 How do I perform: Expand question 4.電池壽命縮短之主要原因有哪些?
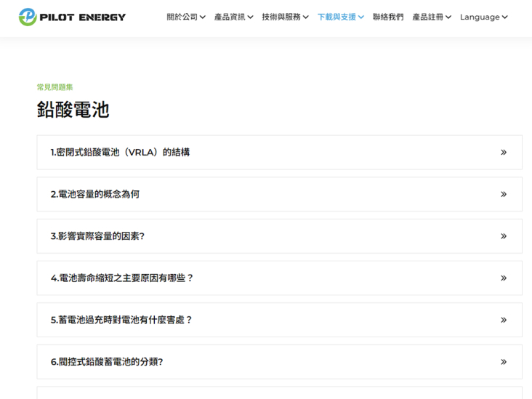pos(122,278)
